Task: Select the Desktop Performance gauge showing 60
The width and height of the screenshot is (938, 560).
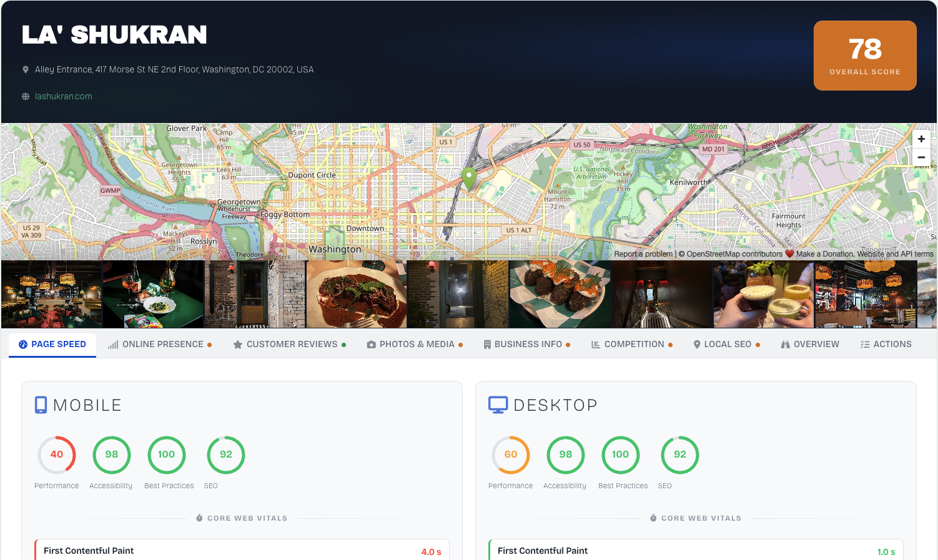Action: (511, 455)
